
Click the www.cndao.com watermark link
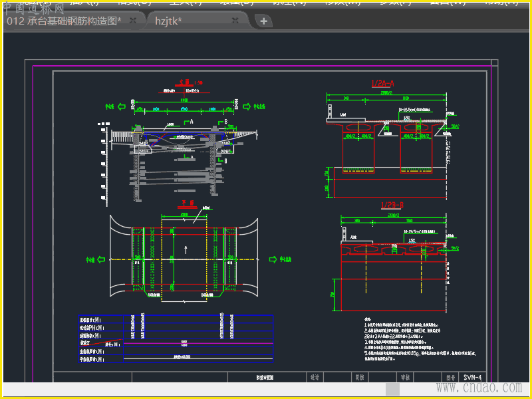478,387
